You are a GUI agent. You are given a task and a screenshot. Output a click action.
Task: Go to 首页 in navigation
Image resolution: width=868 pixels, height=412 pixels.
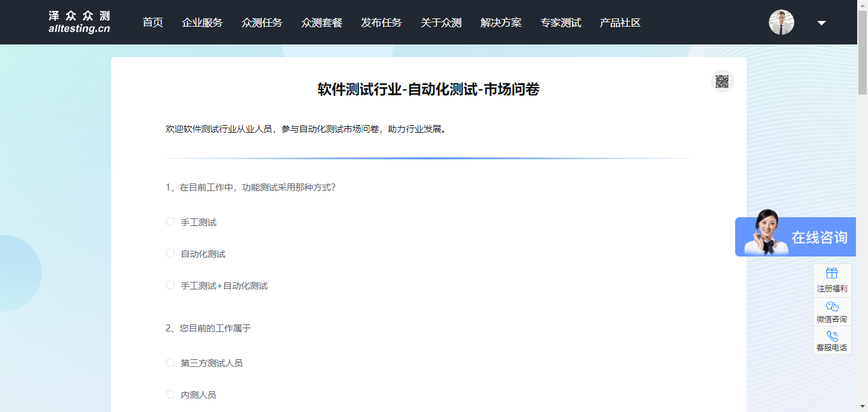point(153,23)
